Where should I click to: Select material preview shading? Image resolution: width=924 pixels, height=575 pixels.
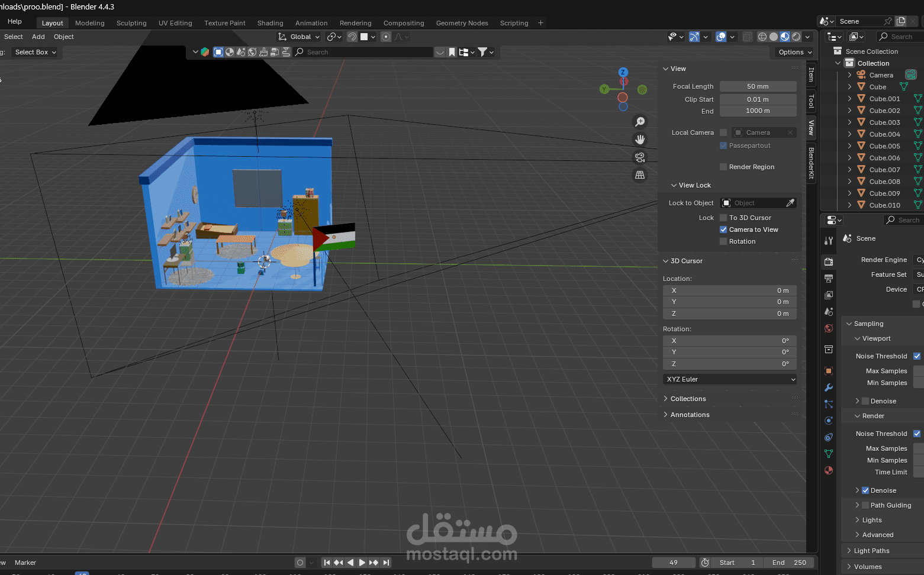[785, 37]
